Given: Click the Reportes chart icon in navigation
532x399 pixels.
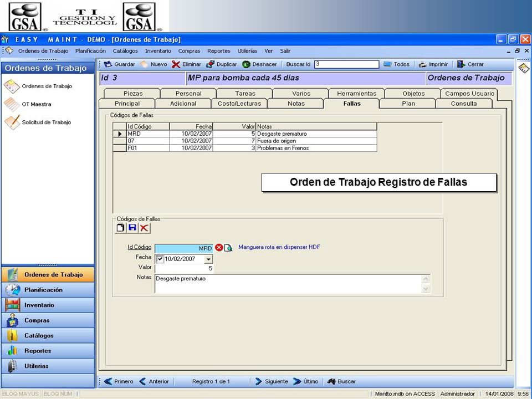Looking at the screenshot, I should pyautogui.click(x=13, y=350).
